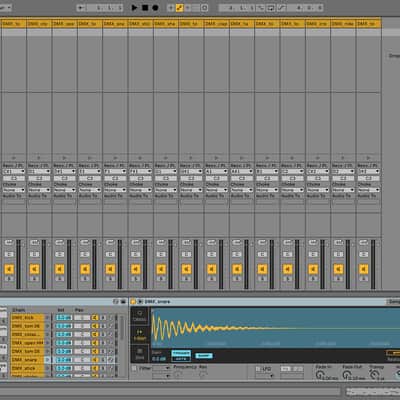
Task: Toggle the LFO Hz rate button
Action: click(286, 369)
